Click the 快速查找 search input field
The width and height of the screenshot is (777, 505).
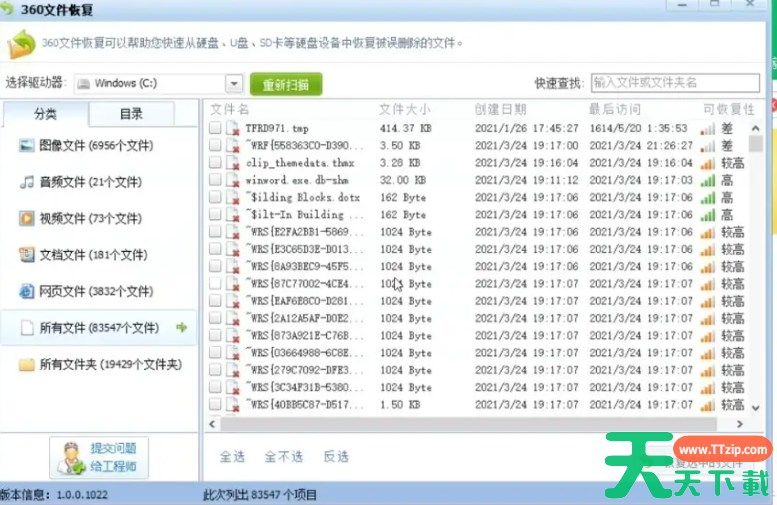click(674, 83)
